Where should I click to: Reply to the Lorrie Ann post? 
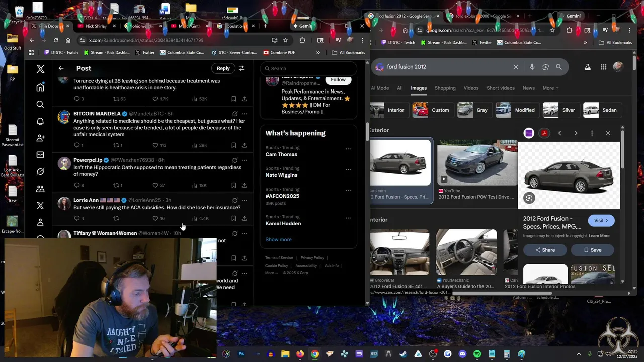[77, 218]
